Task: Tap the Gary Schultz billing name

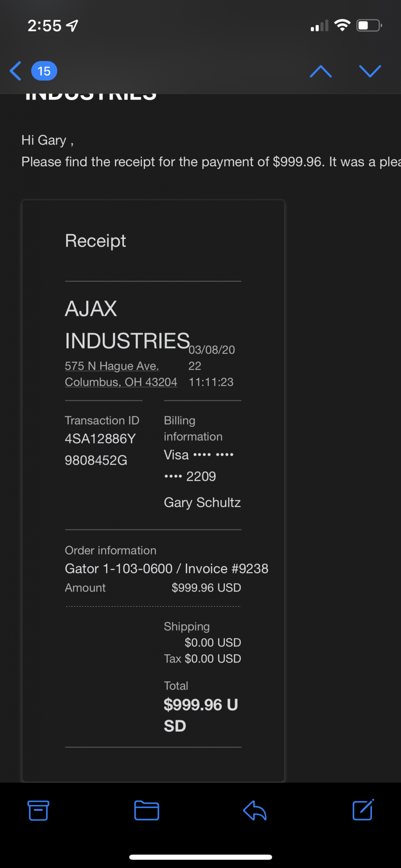Action: pyautogui.click(x=202, y=502)
